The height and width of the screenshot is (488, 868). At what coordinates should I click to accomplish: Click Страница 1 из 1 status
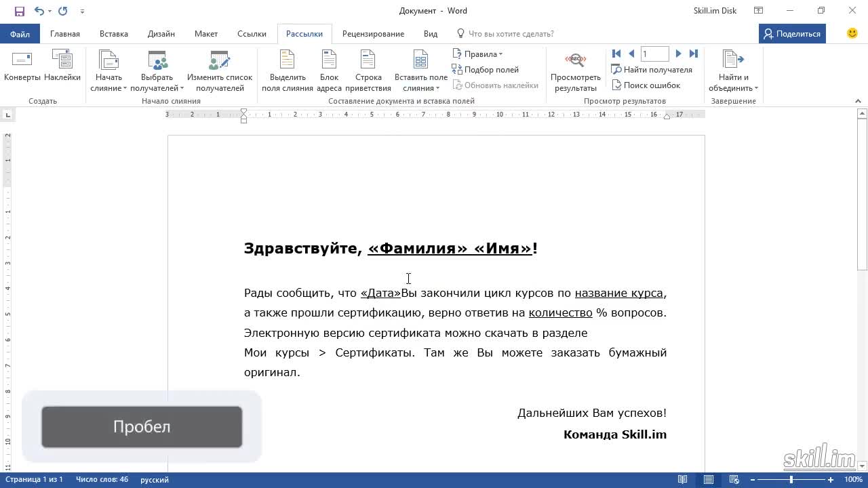tap(34, 480)
